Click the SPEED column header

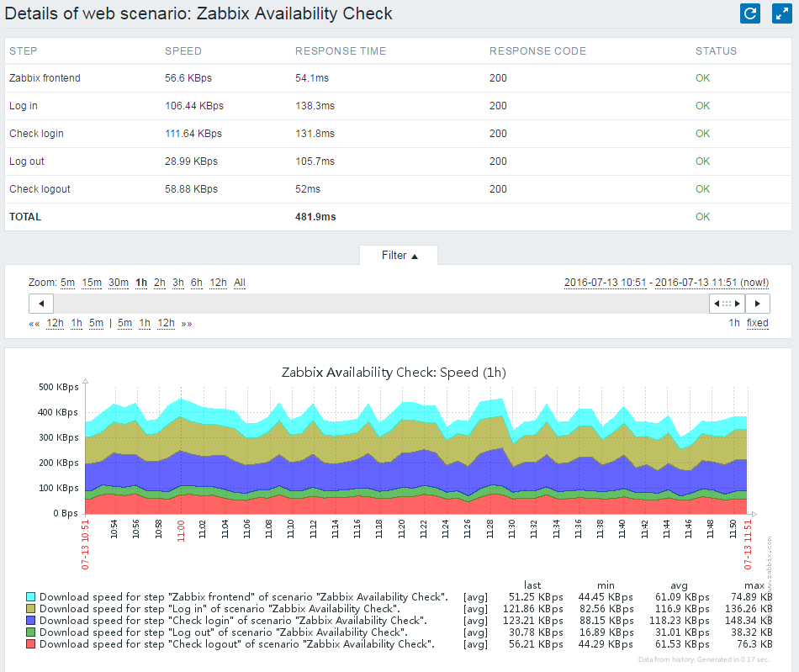click(x=183, y=51)
